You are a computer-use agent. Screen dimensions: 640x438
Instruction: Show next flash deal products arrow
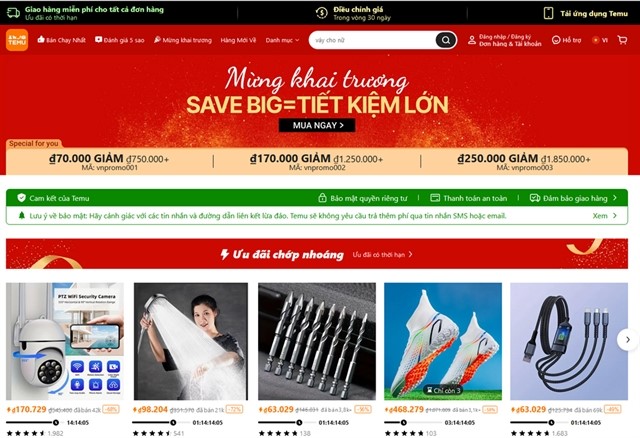pos(628,340)
